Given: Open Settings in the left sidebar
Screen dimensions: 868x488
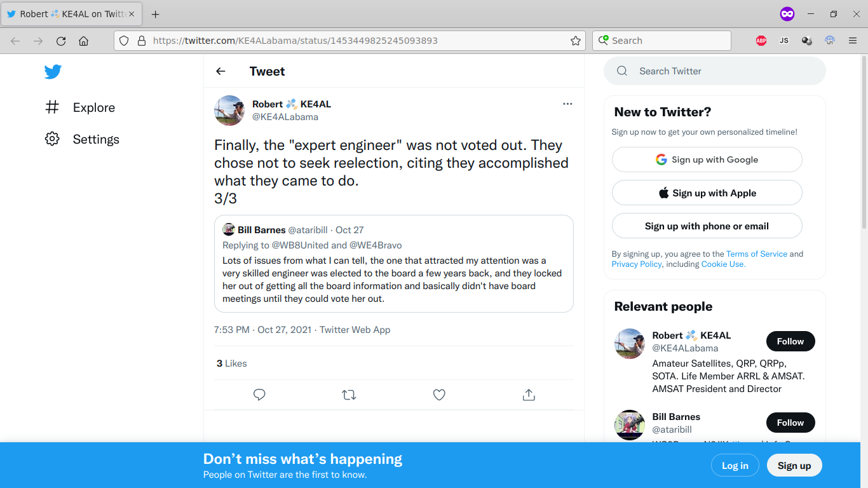Looking at the screenshot, I should pos(95,139).
